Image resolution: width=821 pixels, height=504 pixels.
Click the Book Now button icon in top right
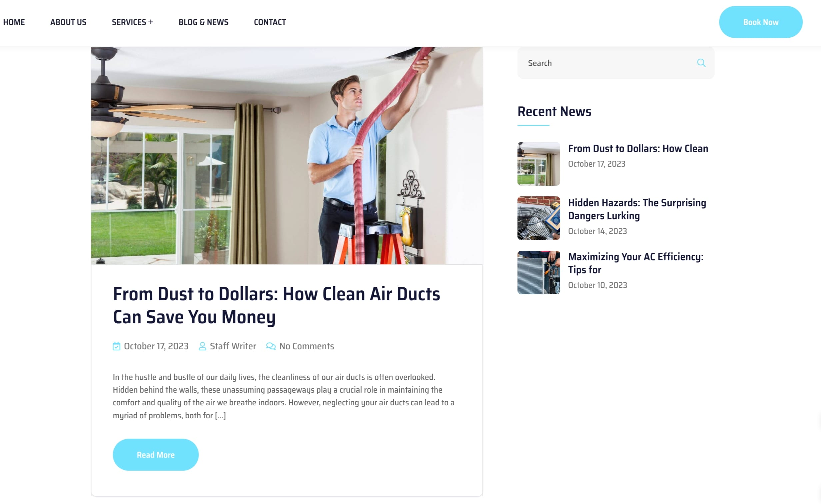pos(761,22)
